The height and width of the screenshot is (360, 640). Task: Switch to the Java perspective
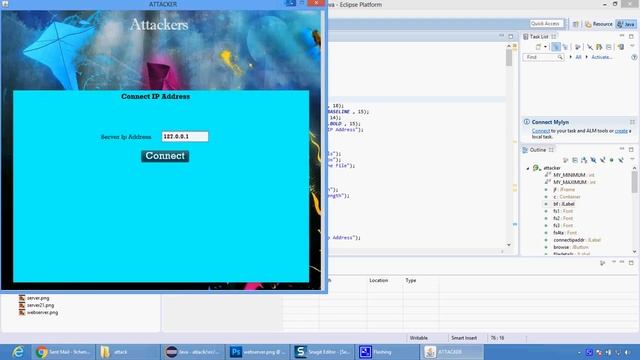(626, 24)
